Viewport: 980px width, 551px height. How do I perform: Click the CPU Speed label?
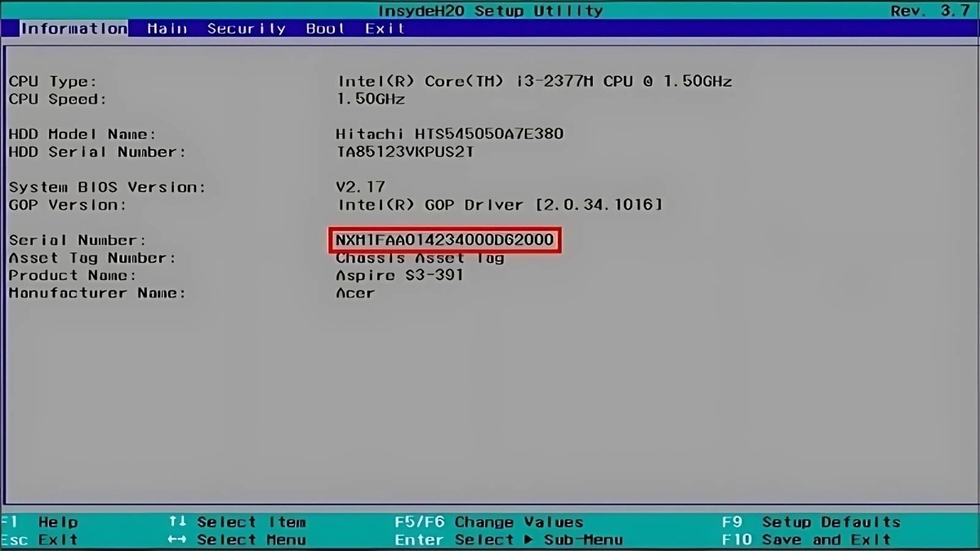tap(57, 100)
